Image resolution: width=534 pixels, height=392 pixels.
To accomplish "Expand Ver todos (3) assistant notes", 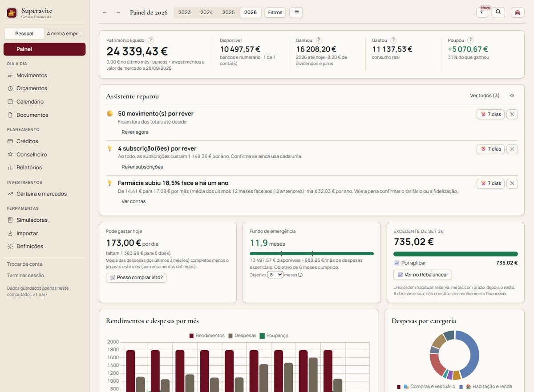I will pyautogui.click(x=485, y=96).
